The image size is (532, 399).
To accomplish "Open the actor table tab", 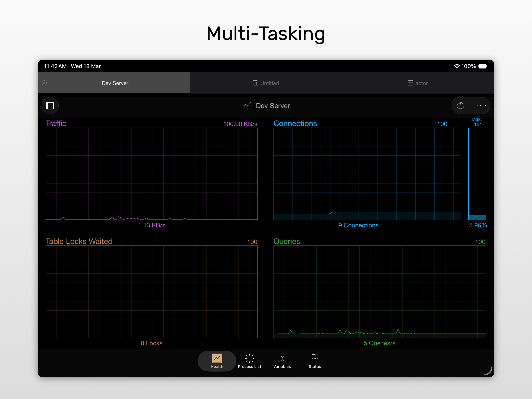I will [x=418, y=83].
